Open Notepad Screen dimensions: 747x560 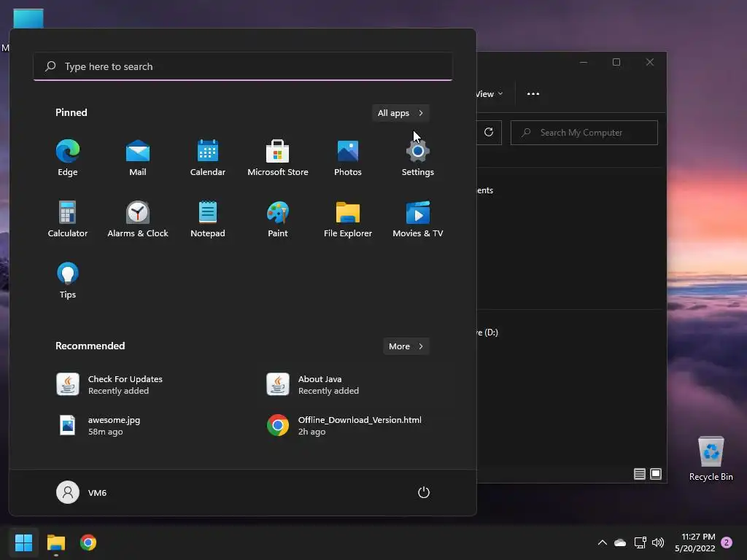[208, 219]
